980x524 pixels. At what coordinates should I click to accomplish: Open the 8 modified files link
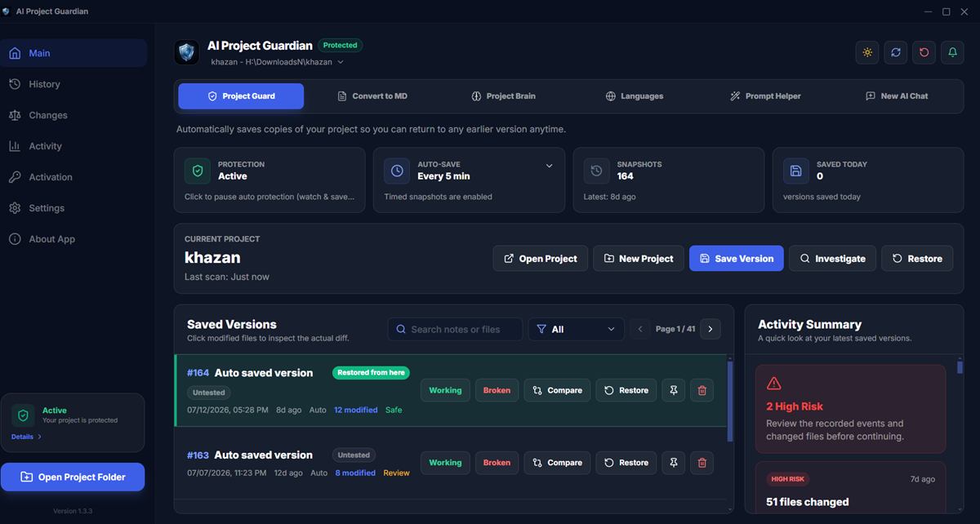pos(355,473)
